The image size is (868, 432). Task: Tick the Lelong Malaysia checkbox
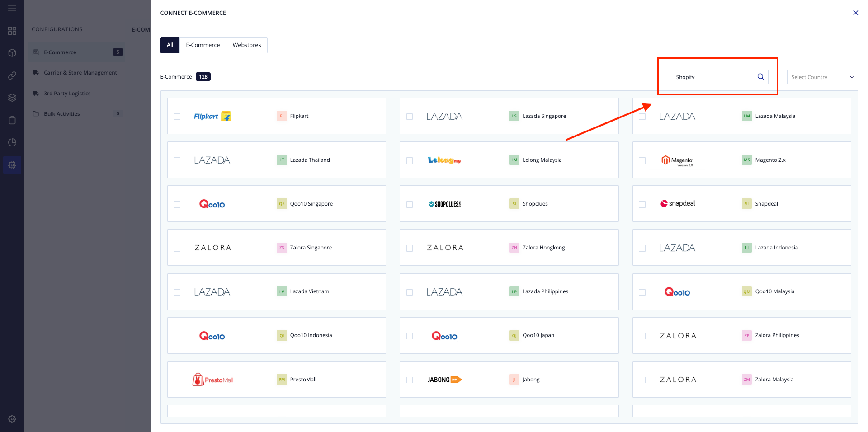[x=410, y=160]
